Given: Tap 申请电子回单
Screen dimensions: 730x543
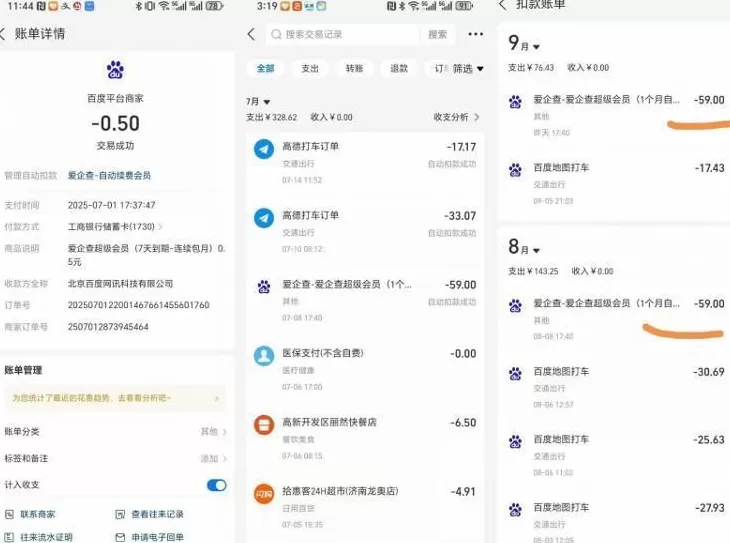Looking at the screenshot, I should (x=149, y=537).
